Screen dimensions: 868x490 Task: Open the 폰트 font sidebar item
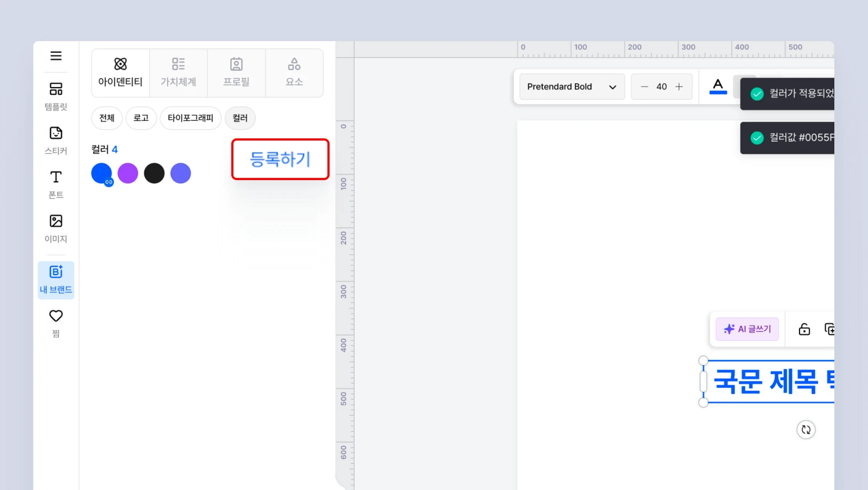click(x=56, y=184)
